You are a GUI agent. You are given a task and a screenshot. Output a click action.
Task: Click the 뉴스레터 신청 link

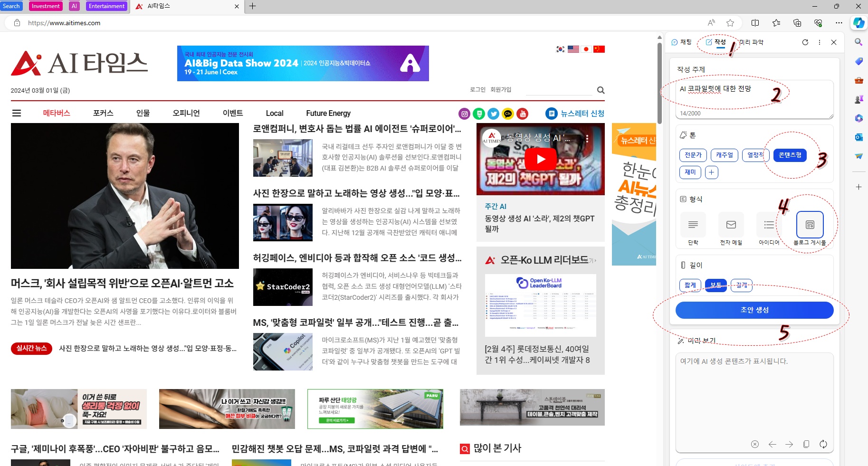575,114
